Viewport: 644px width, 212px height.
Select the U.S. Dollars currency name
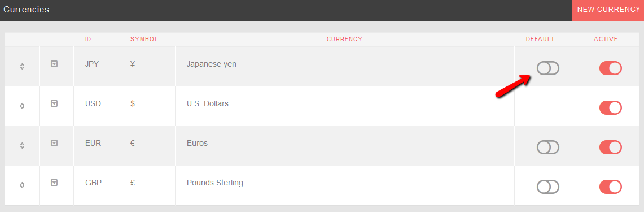coord(207,103)
